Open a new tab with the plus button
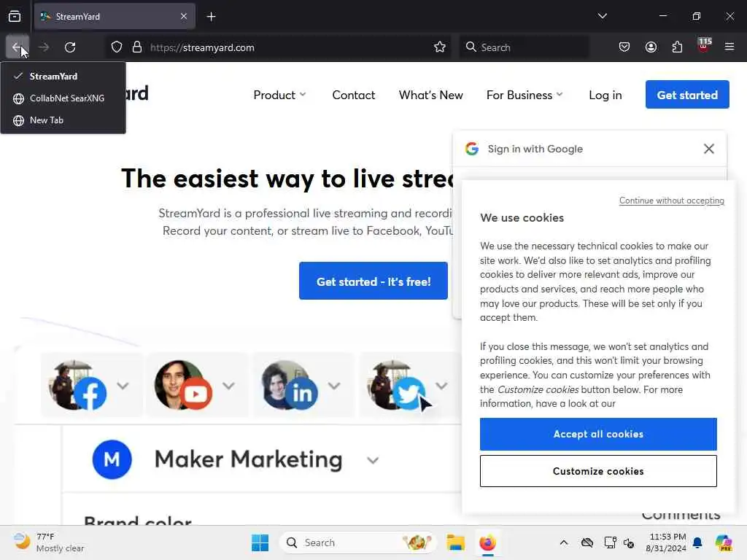 click(x=211, y=17)
